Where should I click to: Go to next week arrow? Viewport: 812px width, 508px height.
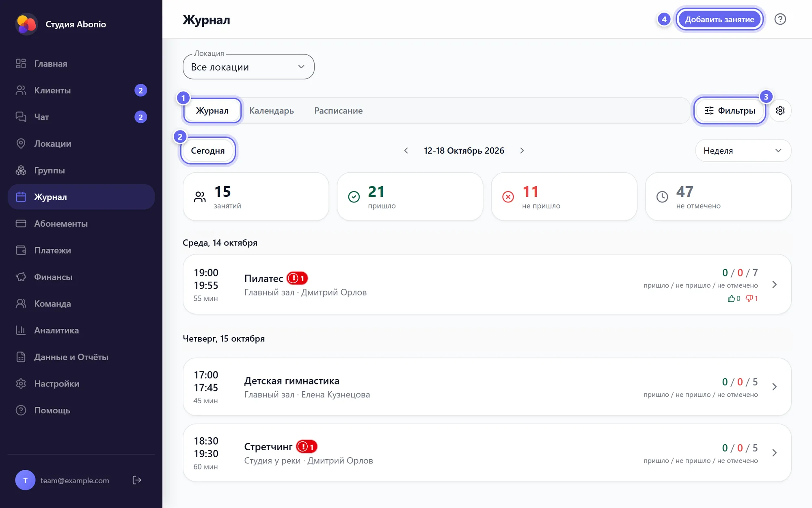point(522,151)
